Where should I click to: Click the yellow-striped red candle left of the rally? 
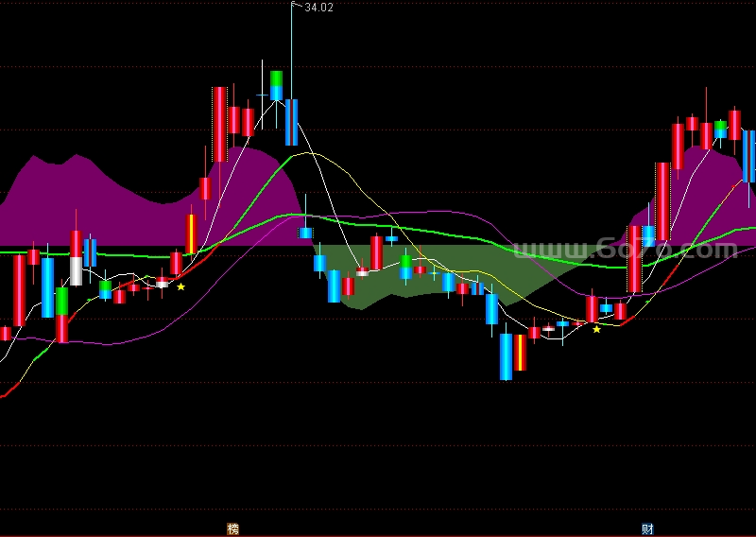pos(191,234)
